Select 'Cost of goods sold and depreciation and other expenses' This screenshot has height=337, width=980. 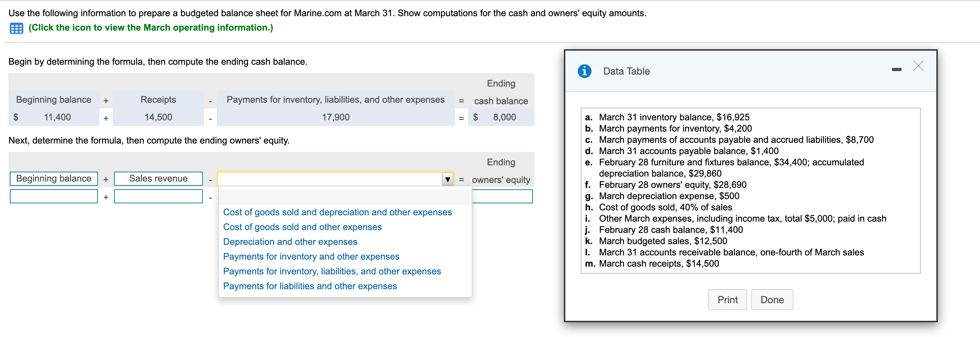click(338, 212)
